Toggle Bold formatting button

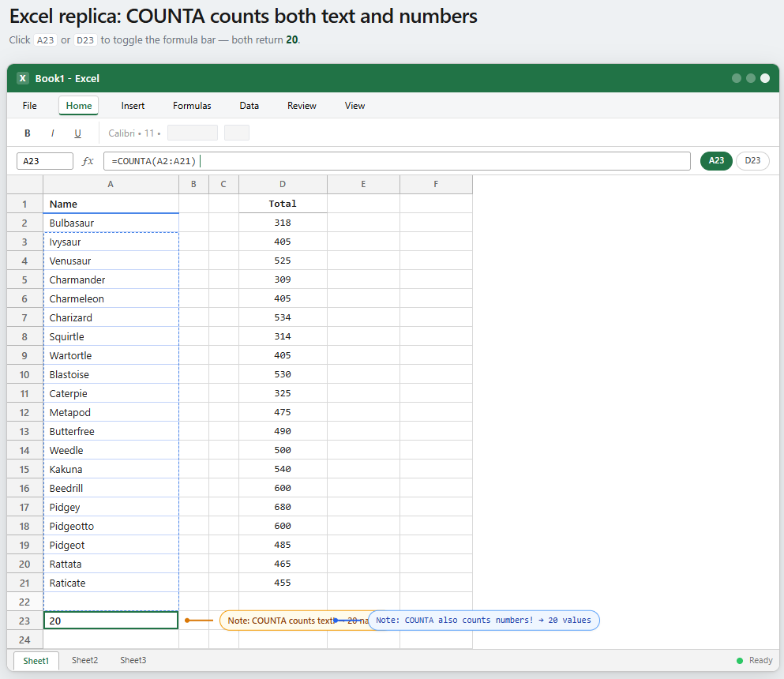(28, 133)
